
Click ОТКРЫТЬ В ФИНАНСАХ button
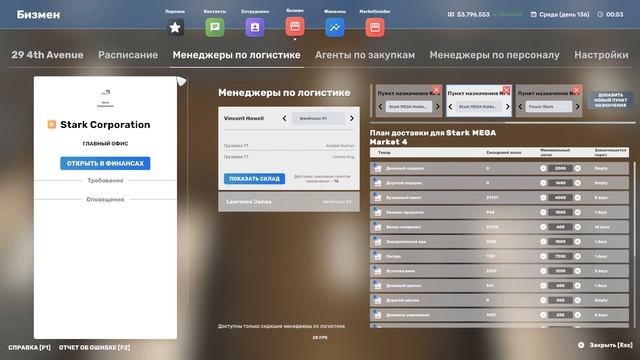105,163
